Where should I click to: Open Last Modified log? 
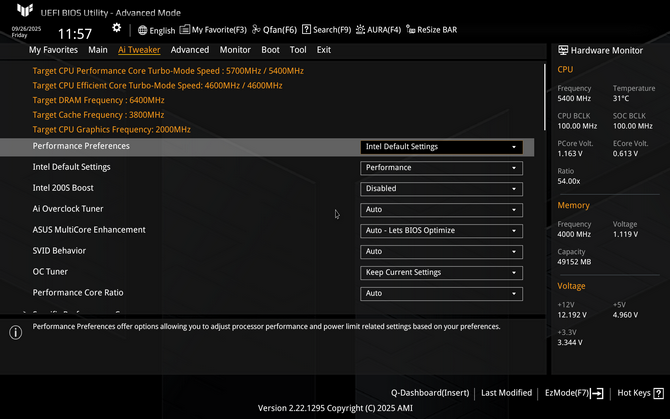(x=506, y=393)
